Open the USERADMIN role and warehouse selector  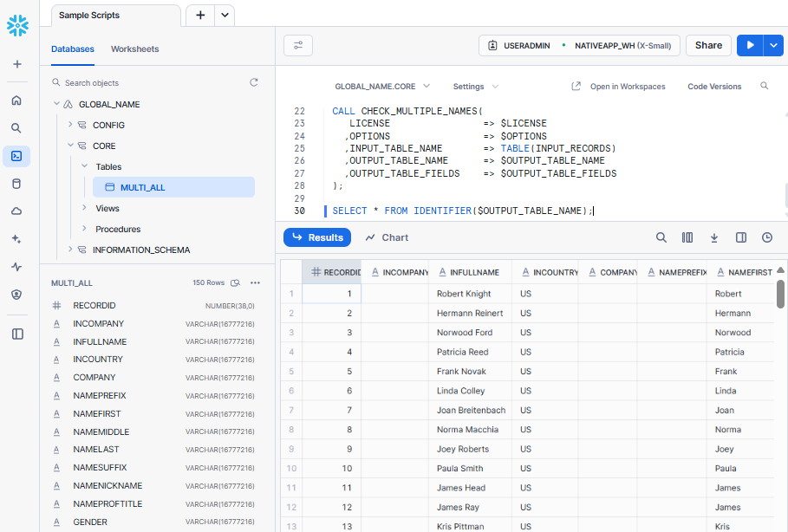pyautogui.click(x=579, y=46)
